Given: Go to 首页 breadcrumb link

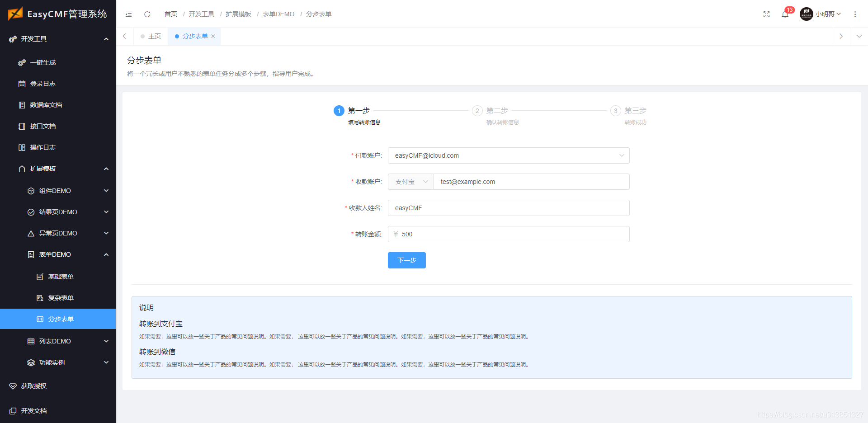Looking at the screenshot, I should pos(171,14).
